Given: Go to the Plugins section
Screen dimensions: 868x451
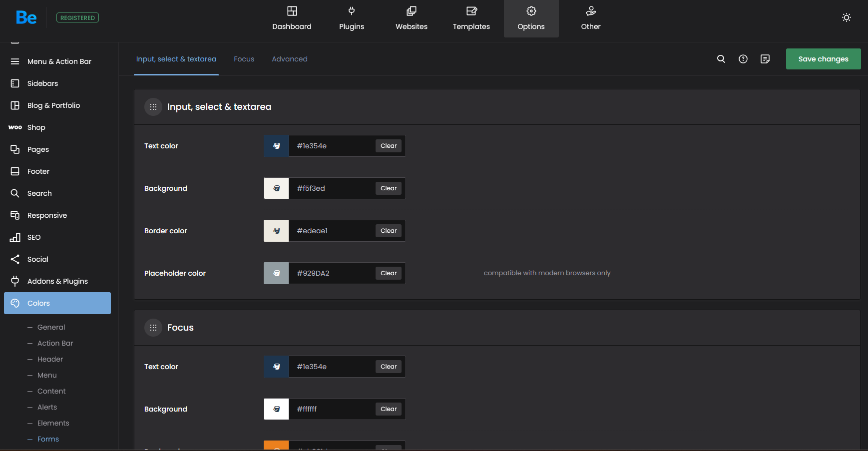Looking at the screenshot, I should tap(352, 18).
